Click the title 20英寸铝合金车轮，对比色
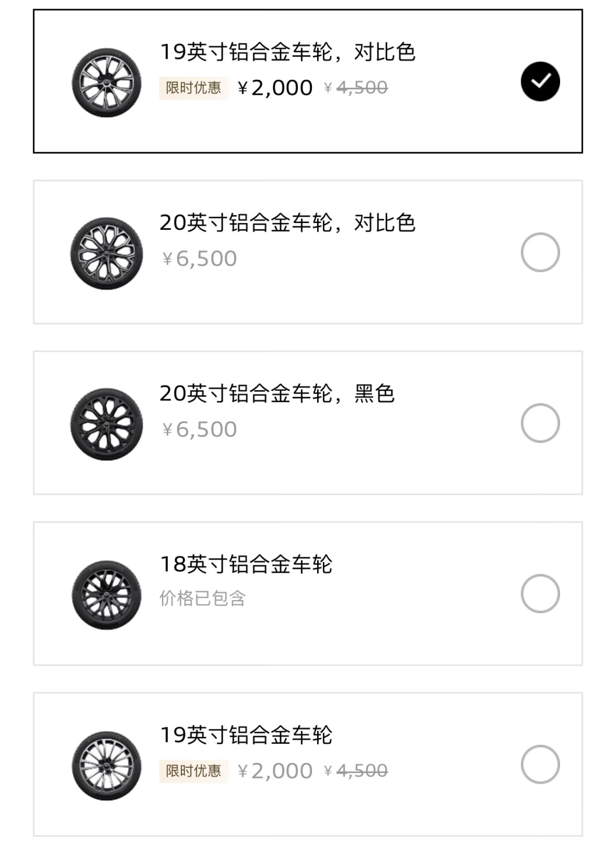 [x=287, y=222]
